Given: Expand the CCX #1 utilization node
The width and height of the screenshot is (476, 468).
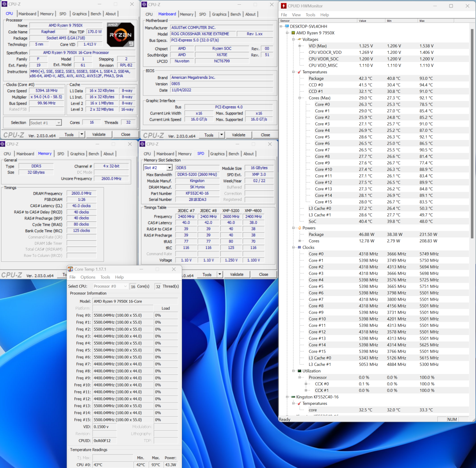Looking at the screenshot, I should (306, 390).
